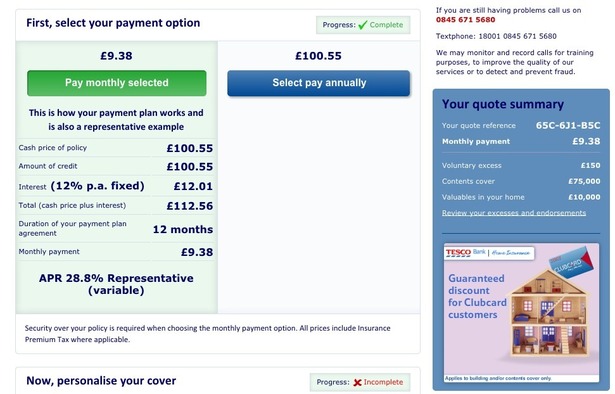615x394 pixels.
Task: Click the dollhouse illustration in advert
Action: [548, 314]
